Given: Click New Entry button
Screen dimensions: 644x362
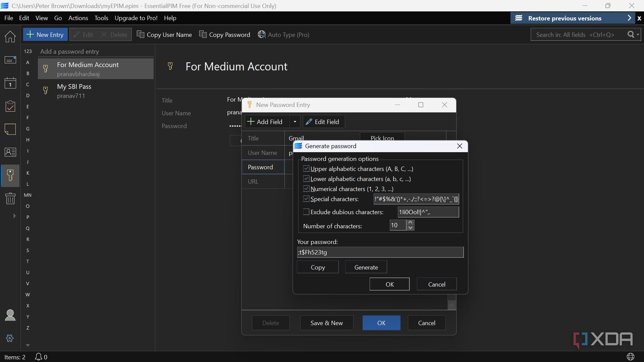Looking at the screenshot, I should (x=45, y=35).
